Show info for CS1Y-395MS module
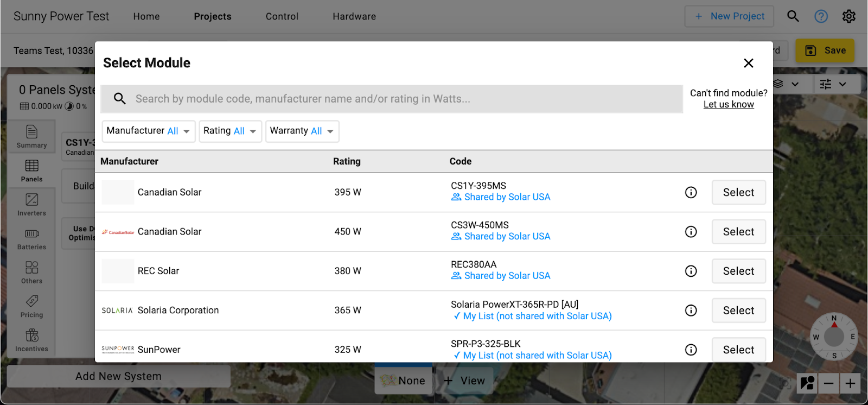The height and width of the screenshot is (405, 868). pyautogui.click(x=691, y=192)
